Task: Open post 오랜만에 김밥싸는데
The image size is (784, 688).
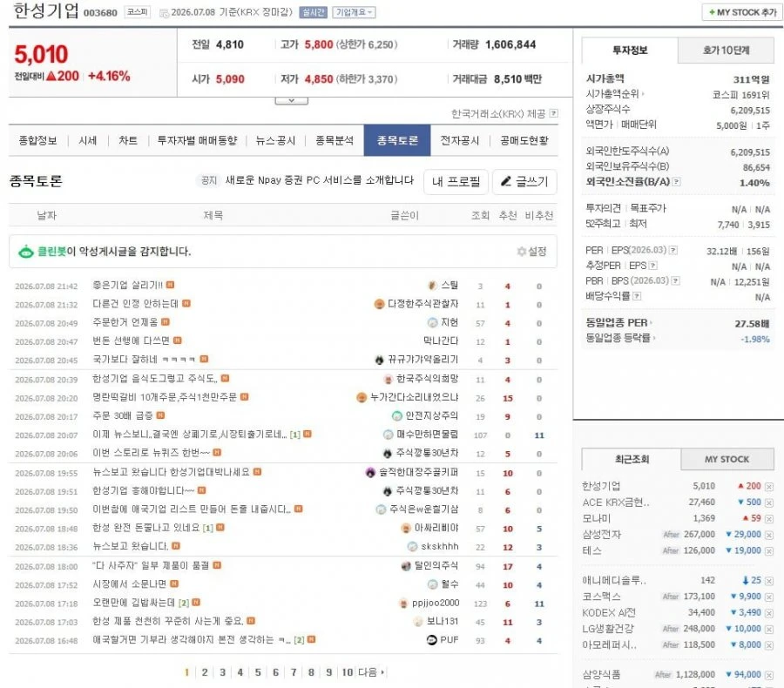Action: (134, 603)
